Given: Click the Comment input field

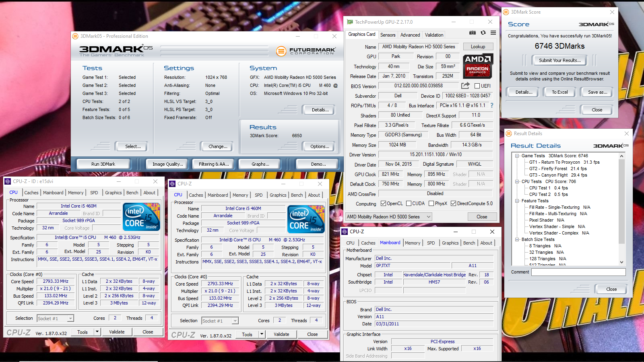Looking at the screenshot, I should pyautogui.click(x=578, y=272).
